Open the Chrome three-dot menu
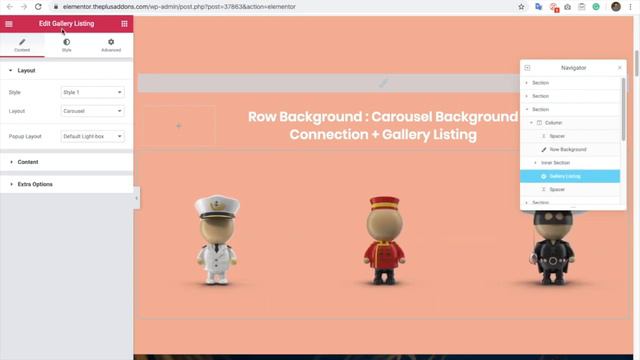The image size is (640, 360). pos(631,7)
